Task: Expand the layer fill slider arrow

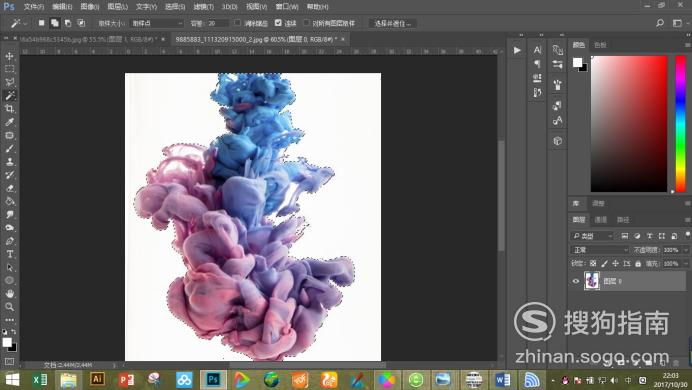Action: tap(686, 263)
